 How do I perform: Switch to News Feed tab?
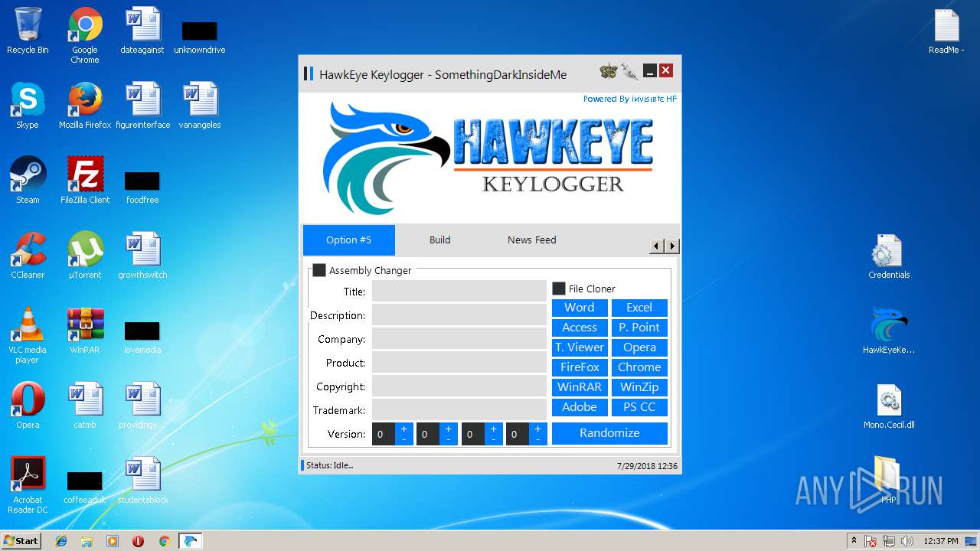pyautogui.click(x=532, y=240)
